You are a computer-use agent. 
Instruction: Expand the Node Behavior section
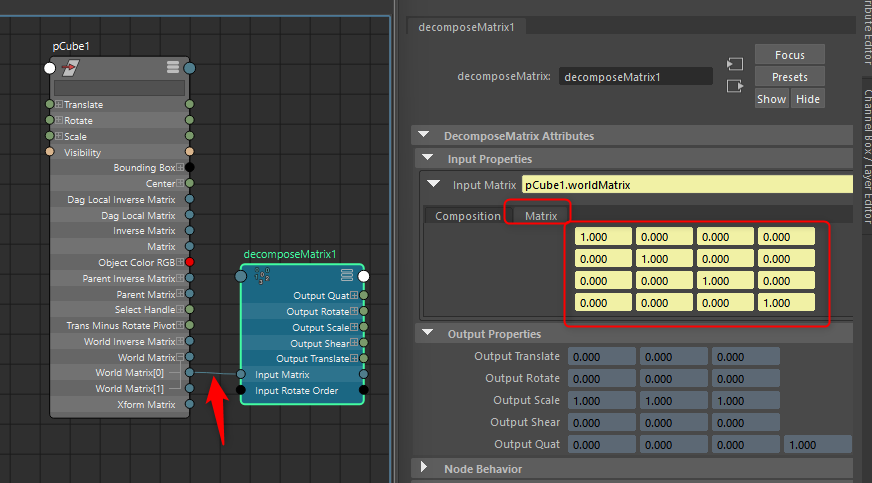[x=424, y=467]
